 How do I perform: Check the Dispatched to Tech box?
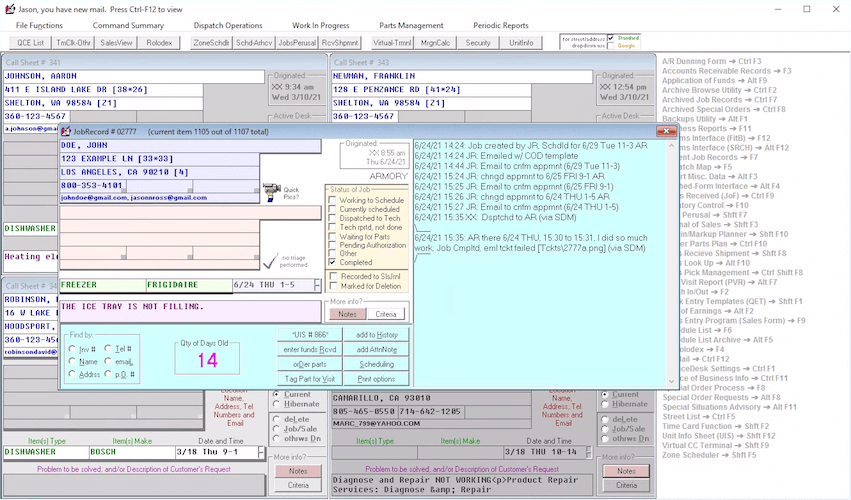tap(332, 218)
